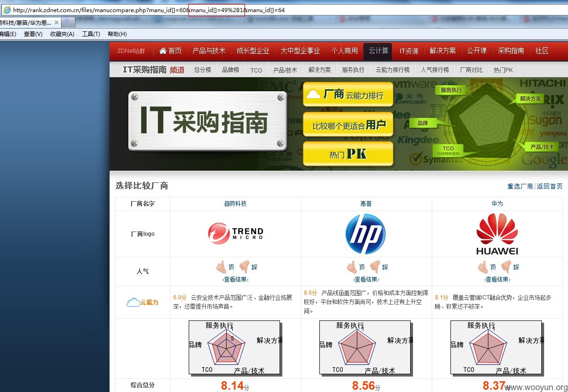Click the radar chart for 华为
This screenshot has width=568, height=392.
[497, 348]
